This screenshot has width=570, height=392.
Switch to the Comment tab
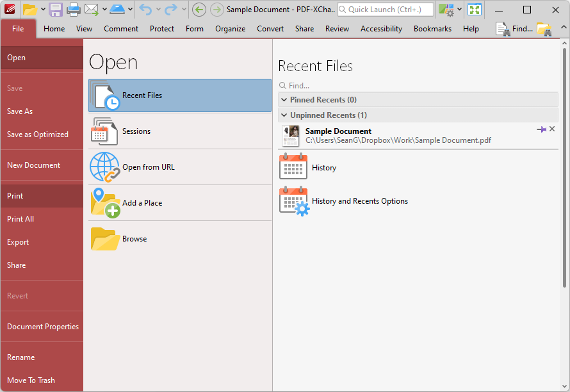point(121,29)
